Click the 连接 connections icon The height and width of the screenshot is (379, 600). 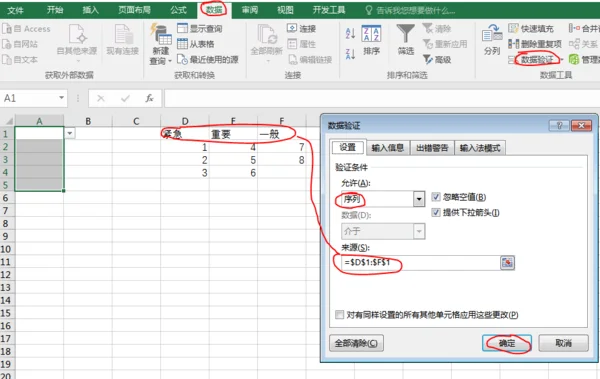pos(292,28)
